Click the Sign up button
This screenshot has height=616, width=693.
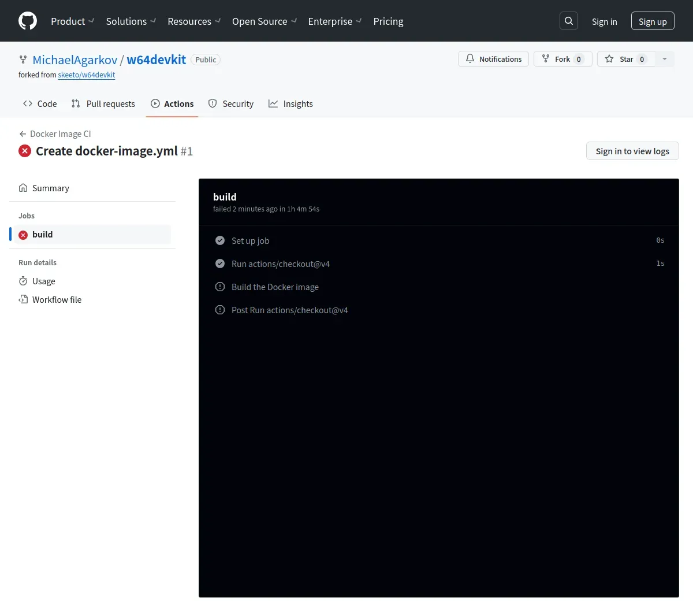[x=653, y=21]
